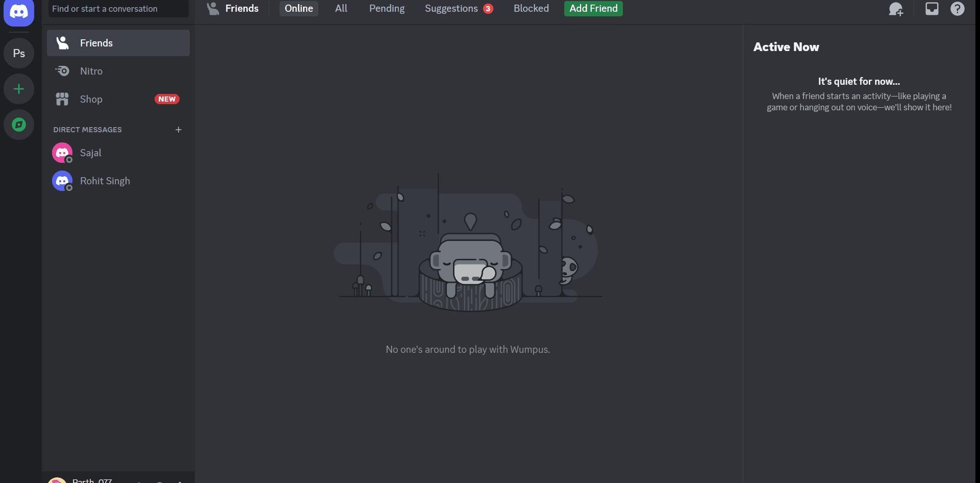Open the Inbox icon

932,9
